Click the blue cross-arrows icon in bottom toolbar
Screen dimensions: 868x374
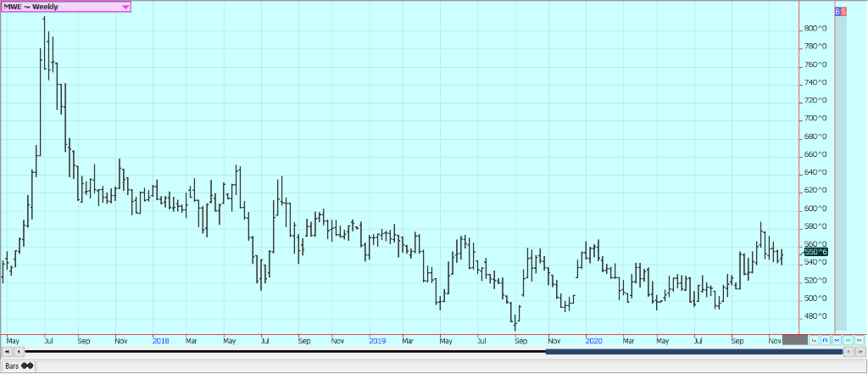(837, 340)
